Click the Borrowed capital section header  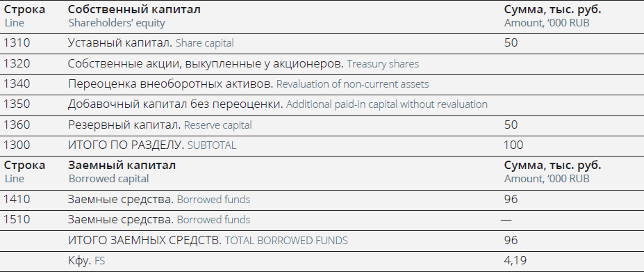tap(122, 172)
